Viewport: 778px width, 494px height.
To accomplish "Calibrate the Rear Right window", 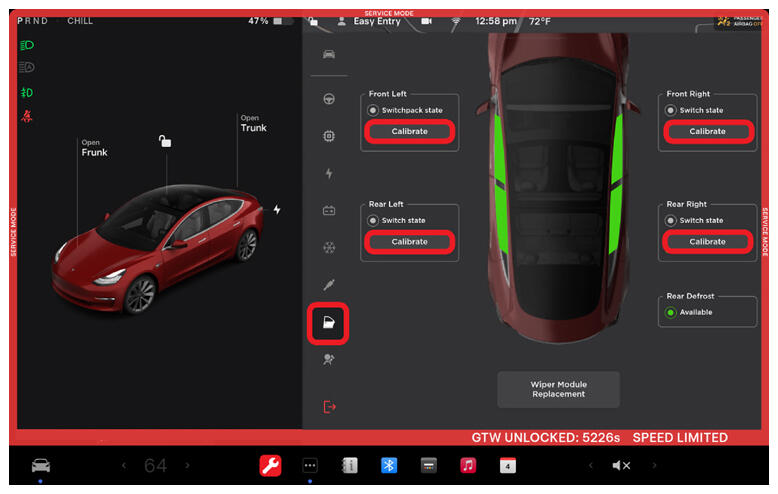I will click(708, 242).
